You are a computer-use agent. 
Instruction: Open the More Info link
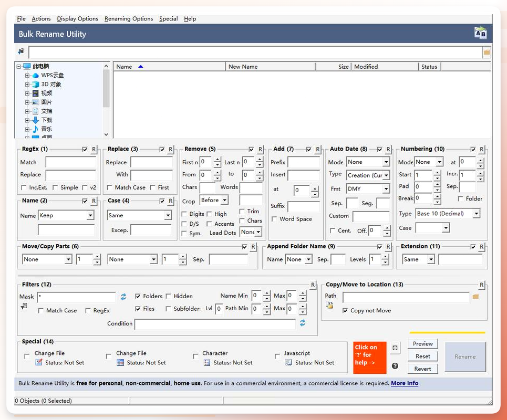pos(405,383)
